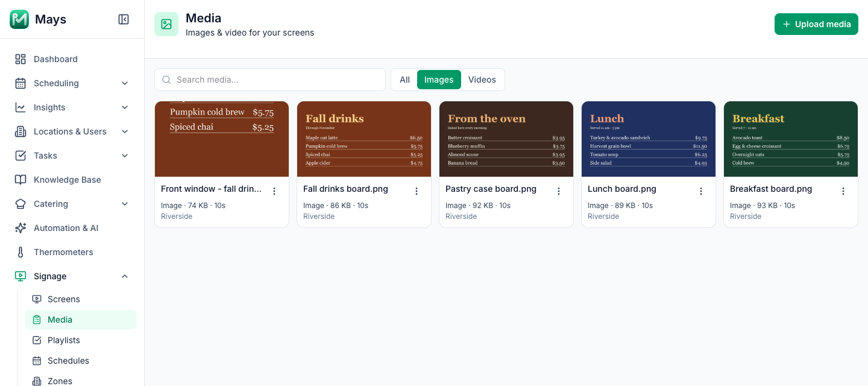This screenshot has width=868, height=386.
Task: Click the Media header image icon
Action: (x=166, y=24)
